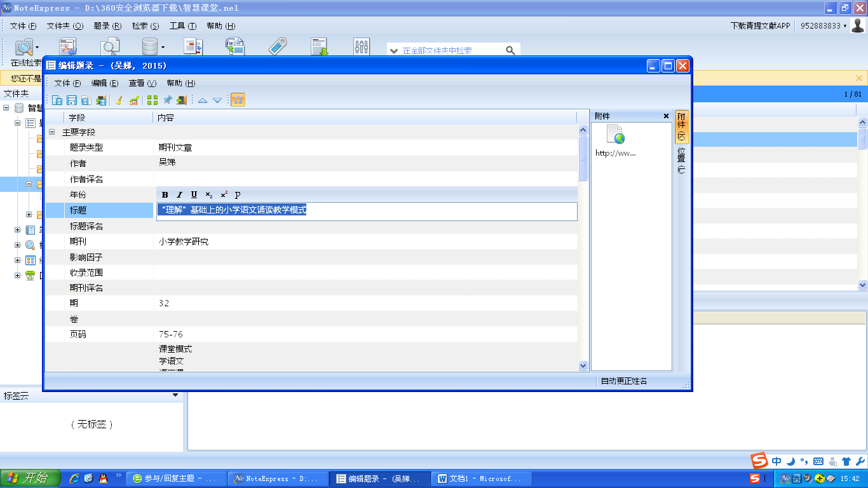Click the database icon in main toolbar
Viewport: 868px width, 488px height.
tap(150, 48)
